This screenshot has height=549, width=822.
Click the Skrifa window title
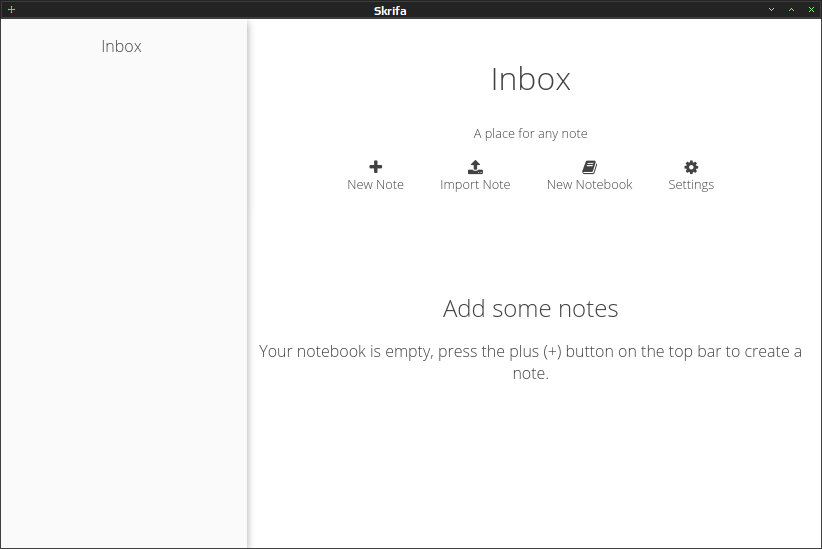click(x=390, y=10)
